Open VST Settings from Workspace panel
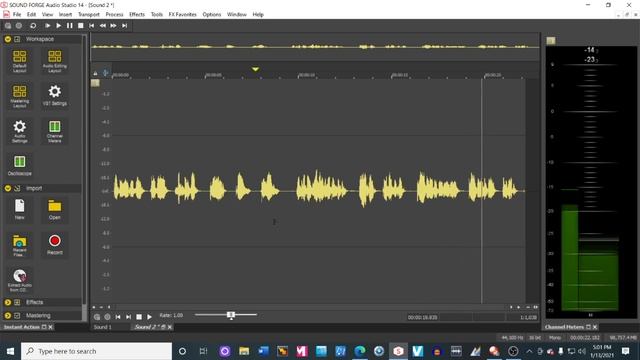Screen dimensions: 640x360 (55, 96)
